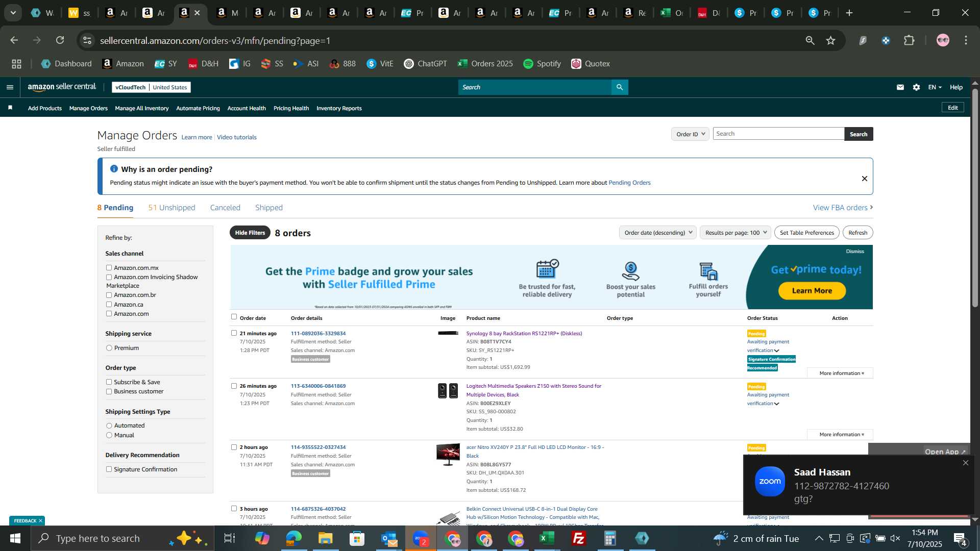Select the Manual shipping settings radio
Image resolution: width=980 pixels, height=551 pixels.
109,435
